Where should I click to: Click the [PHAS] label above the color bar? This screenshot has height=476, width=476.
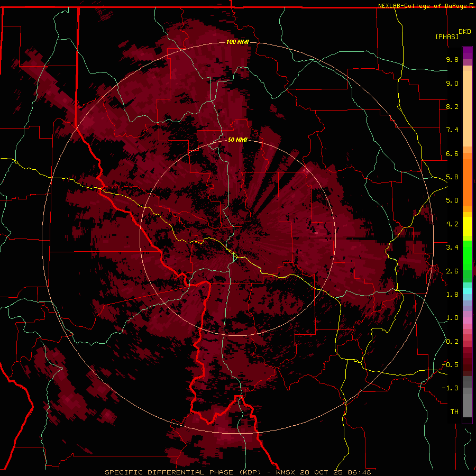pyautogui.click(x=447, y=37)
